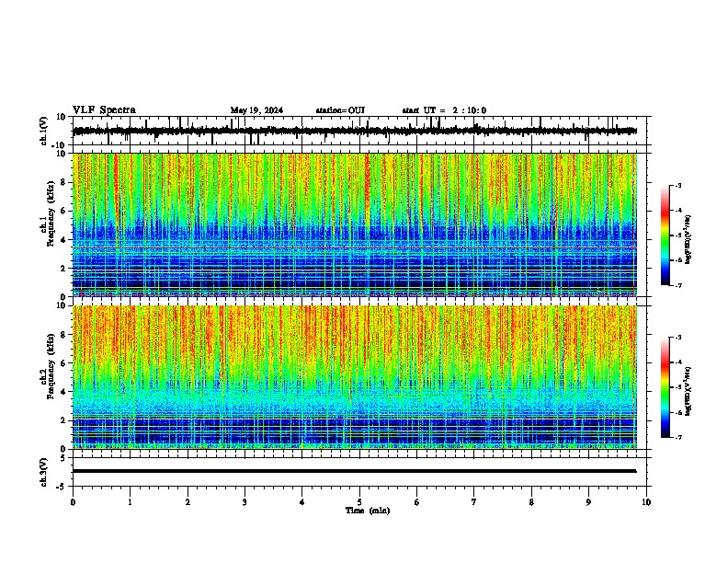
Task: Click time axis tick label "2"
Action: point(188,502)
